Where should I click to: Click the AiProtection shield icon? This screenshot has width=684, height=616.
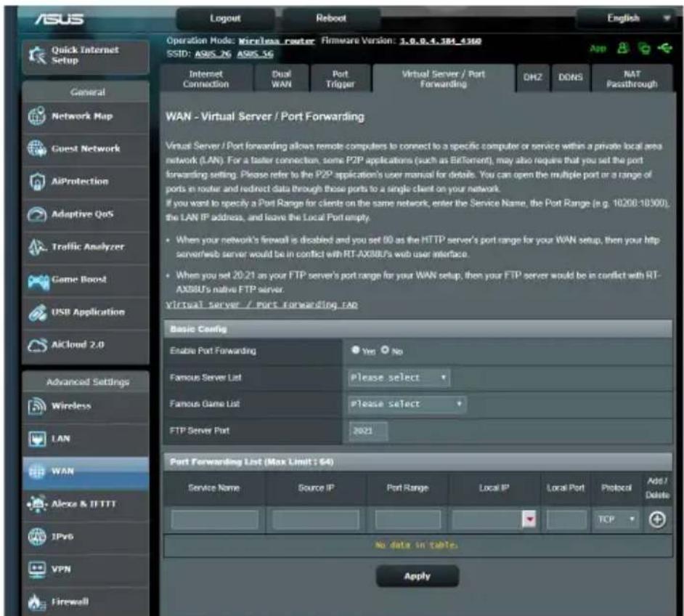pos(36,182)
